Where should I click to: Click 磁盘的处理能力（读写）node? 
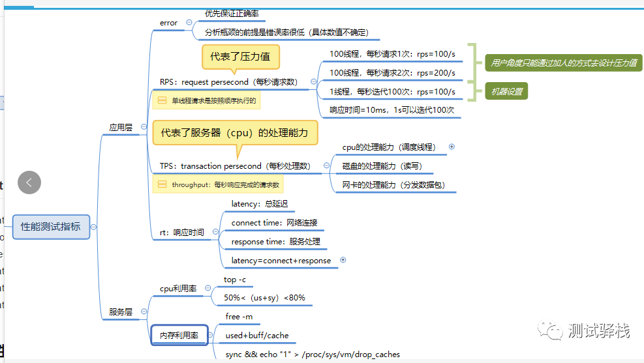pyautogui.click(x=382, y=166)
